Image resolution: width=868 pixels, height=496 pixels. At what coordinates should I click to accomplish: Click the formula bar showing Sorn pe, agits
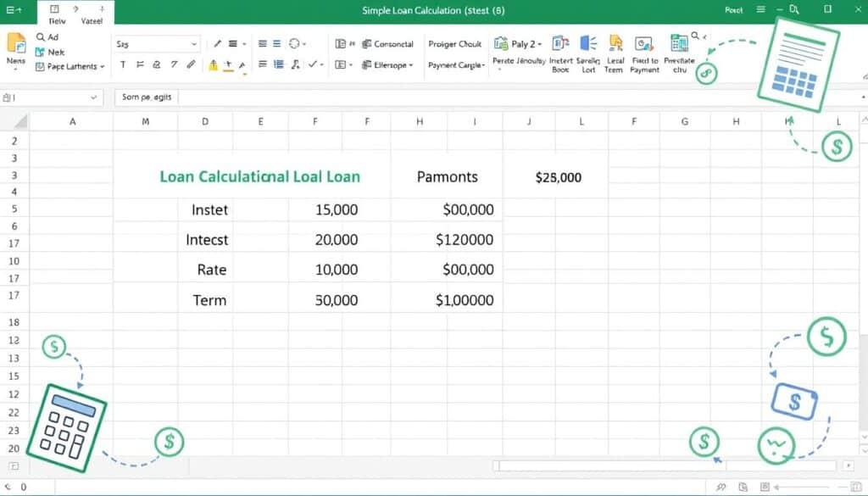487,98
